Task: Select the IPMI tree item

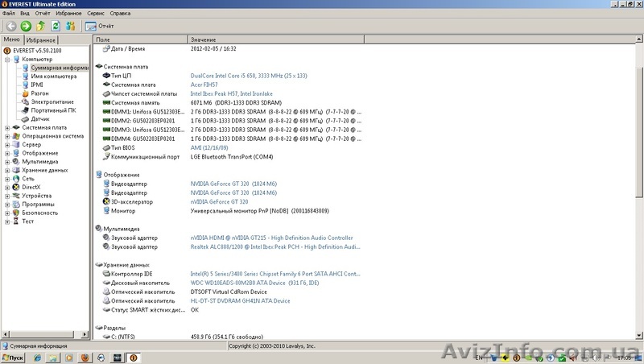Action: pyautogui.click(x=36, y=85)
